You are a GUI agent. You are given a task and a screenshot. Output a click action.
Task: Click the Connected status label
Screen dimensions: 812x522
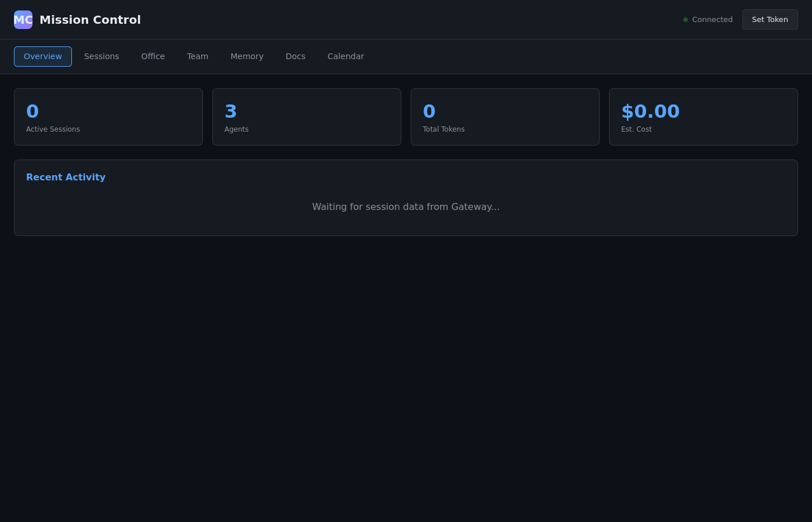[712, 20]
